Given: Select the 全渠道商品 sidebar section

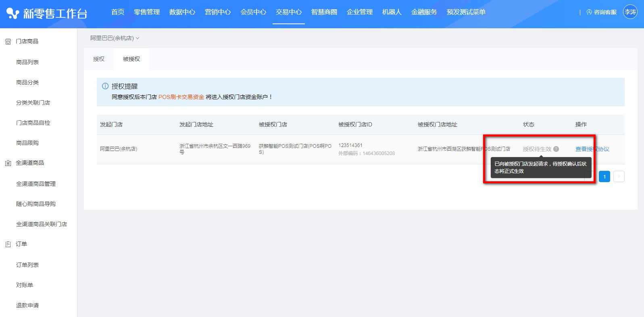Looking at the screenshot, I should tap(30, 163).
